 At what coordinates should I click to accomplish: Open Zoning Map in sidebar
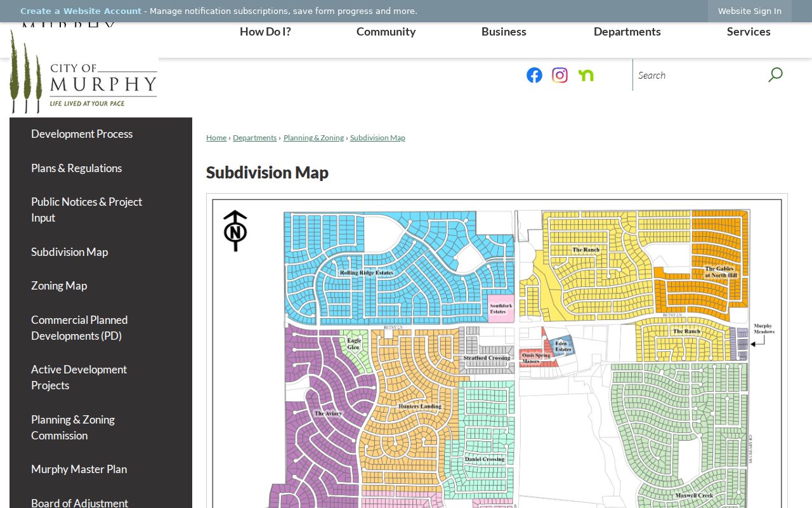tap(101, 286)
